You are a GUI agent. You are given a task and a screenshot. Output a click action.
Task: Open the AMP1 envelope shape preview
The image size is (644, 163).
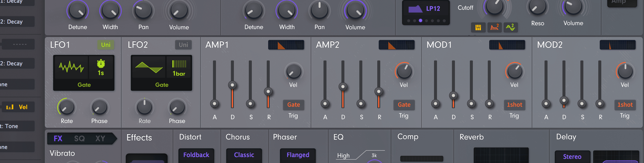click(286, 45)
